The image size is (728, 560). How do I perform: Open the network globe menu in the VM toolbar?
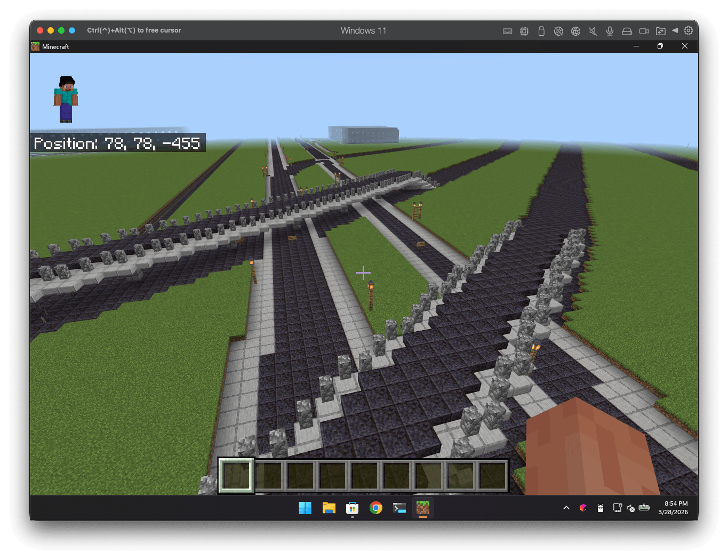click(575, 30)
